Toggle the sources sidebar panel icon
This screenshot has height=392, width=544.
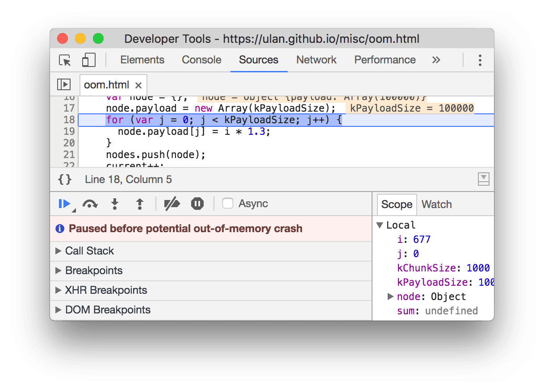coord(64,84)
